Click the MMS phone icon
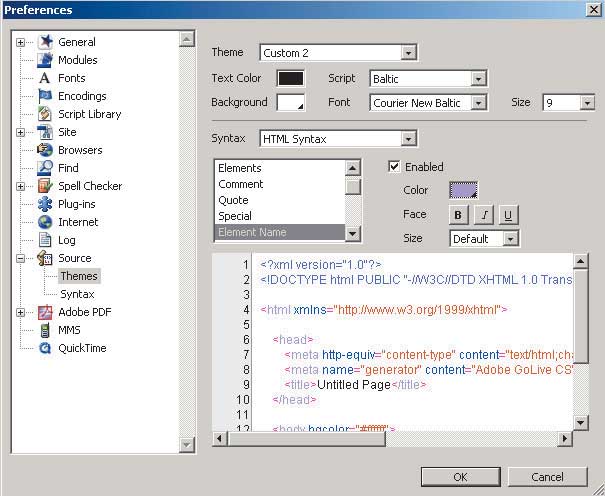The width and height of the screenshot is (605, 496). [x=45, y=330]
